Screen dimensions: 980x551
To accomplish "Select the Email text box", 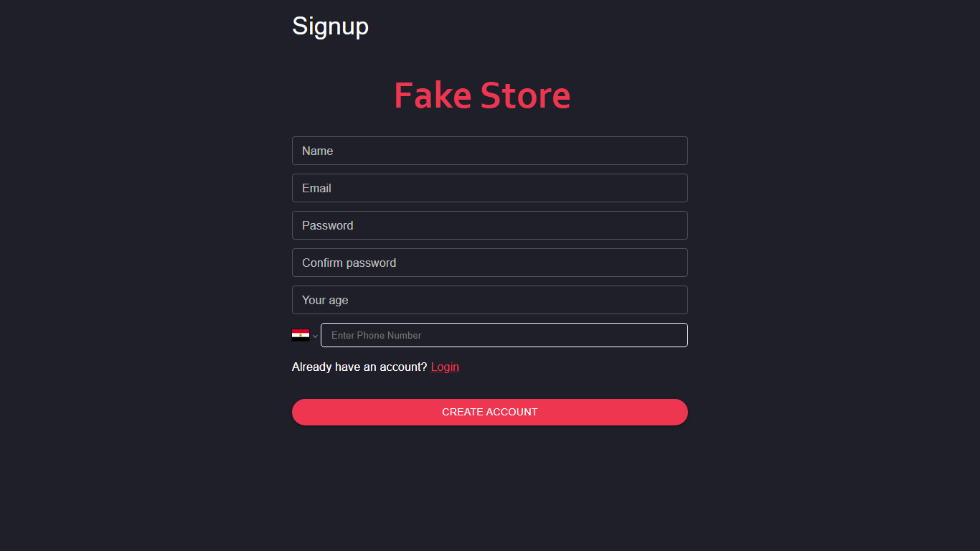I will (489, 188).
